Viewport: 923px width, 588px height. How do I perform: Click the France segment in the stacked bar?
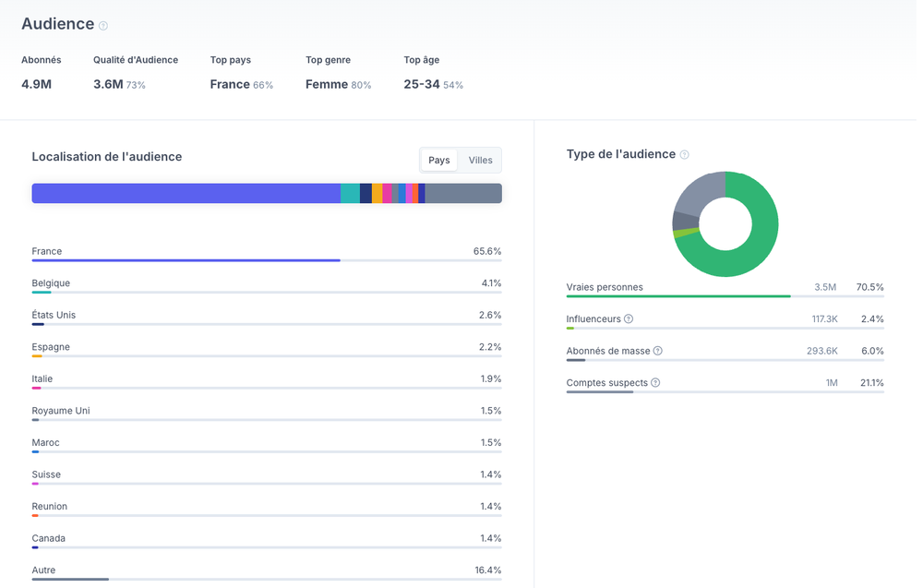[x=186, y=194]
